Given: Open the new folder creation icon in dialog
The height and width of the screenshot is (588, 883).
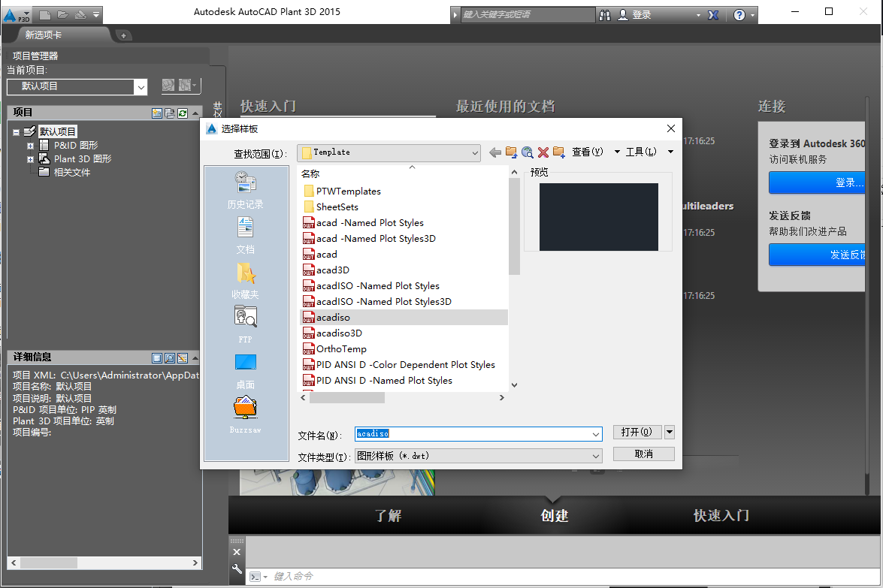Looking at the screenshot, I should 558,152.
